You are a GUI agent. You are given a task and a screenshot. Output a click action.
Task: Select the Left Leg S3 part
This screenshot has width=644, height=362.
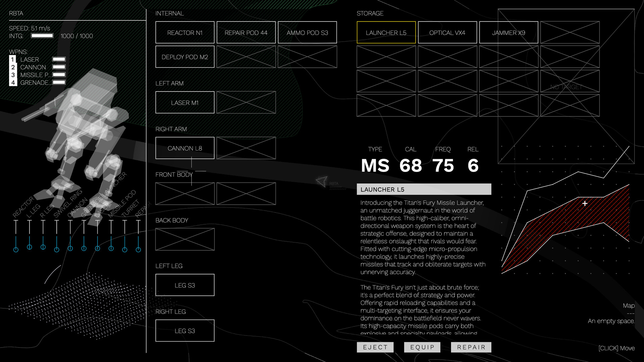[185, 285]
